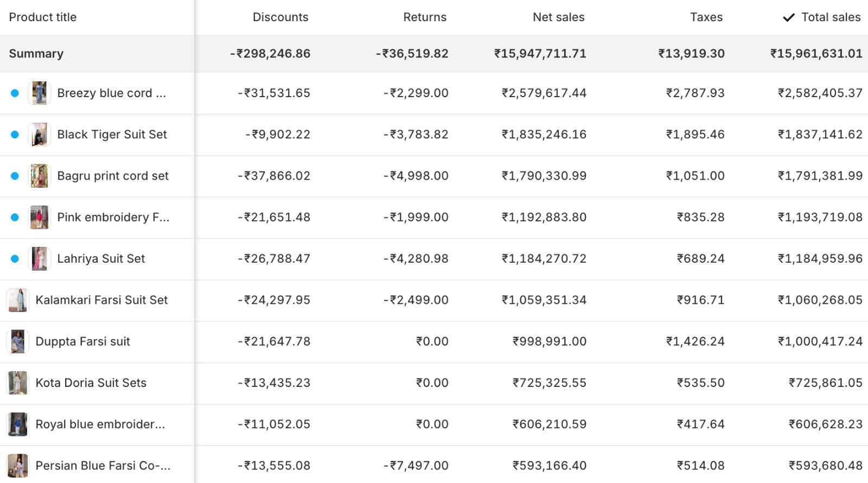Click the Black Tiger Suit Set thumbnail
This screenshot has height=483, width=868.
[x=39, y=135]
